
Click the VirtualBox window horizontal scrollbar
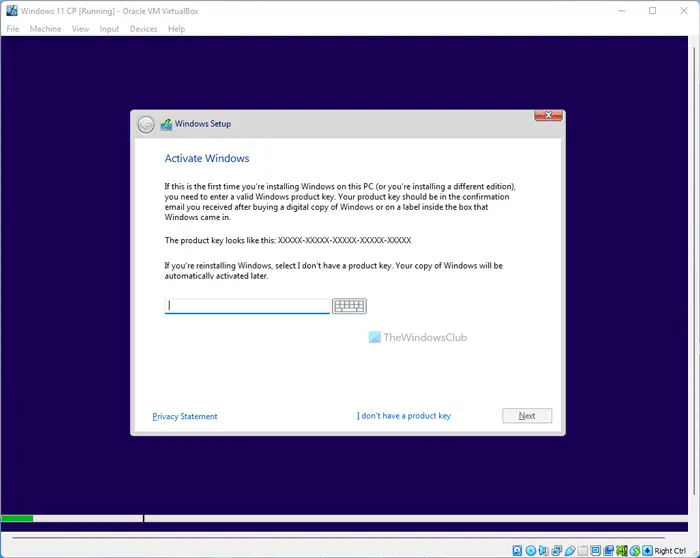click(x=338, y=537)
